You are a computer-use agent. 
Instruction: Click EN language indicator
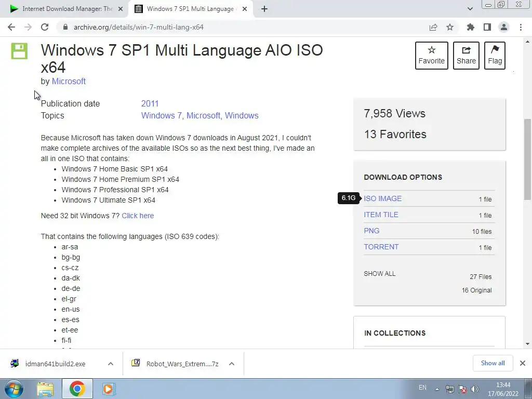click(x=422, y=388)
